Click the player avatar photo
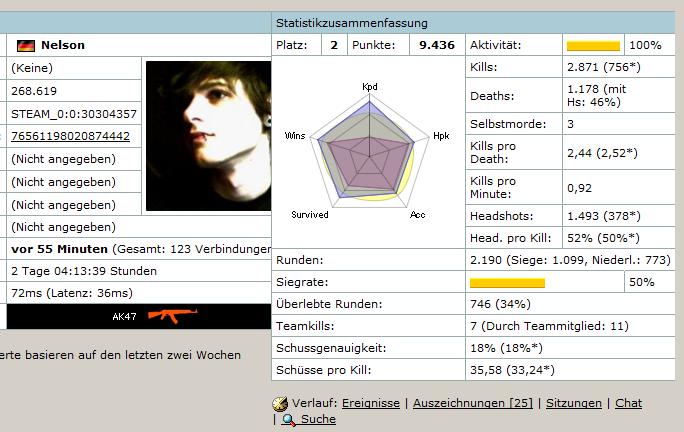Viewport: 684px width, 432px height. pyautogui.click(x=207, y=136)
